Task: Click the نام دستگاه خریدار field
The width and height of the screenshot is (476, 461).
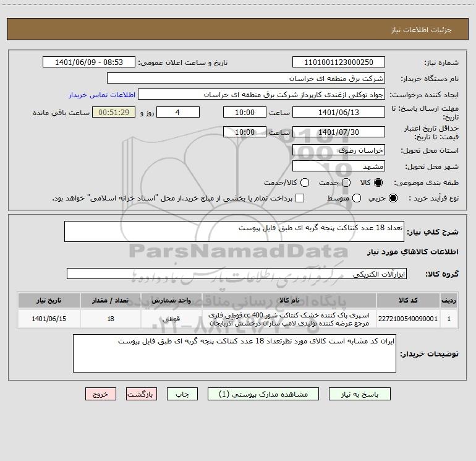Action: [246, 78]
